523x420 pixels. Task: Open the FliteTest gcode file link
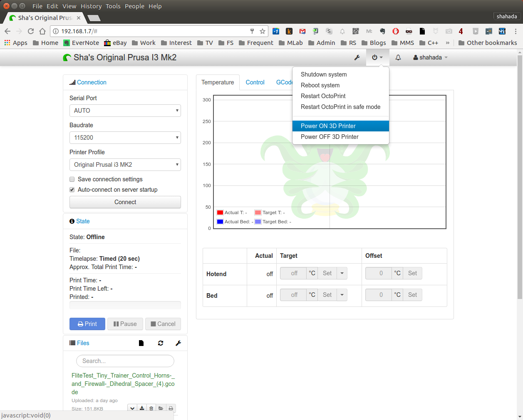pyautogui.click(x=123, y=384)
